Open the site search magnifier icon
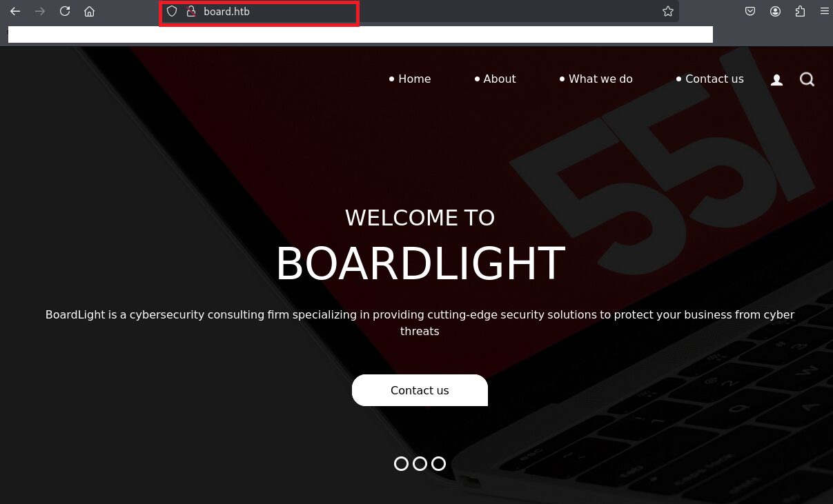 (807, 79)
